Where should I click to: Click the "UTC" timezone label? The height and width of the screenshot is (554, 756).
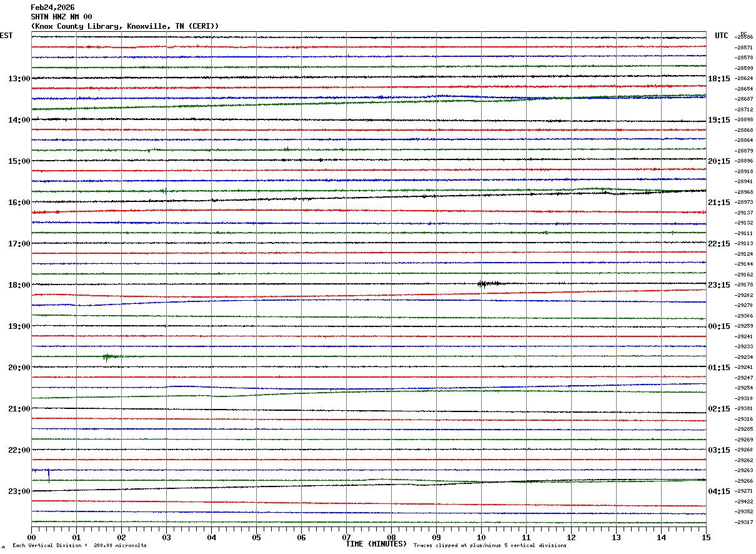pyautogui.click(x=722, y=36)
